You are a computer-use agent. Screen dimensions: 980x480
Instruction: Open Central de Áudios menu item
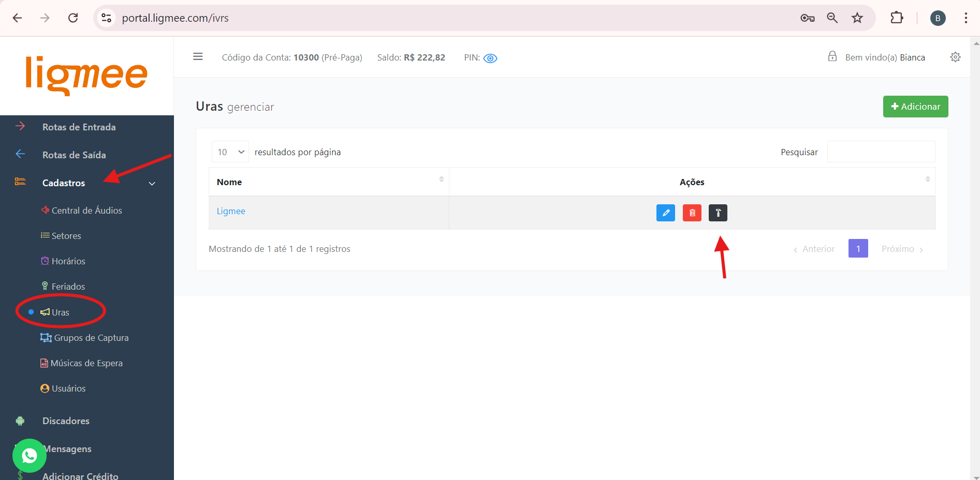(x=86, y=211)
